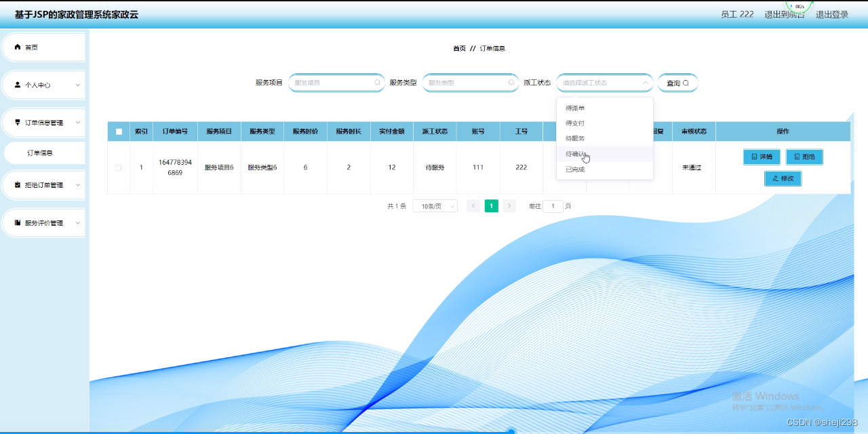Select the edit pencil icon on 修改 button
Screen dimensions: 868x434
click(x=775, y=178)
